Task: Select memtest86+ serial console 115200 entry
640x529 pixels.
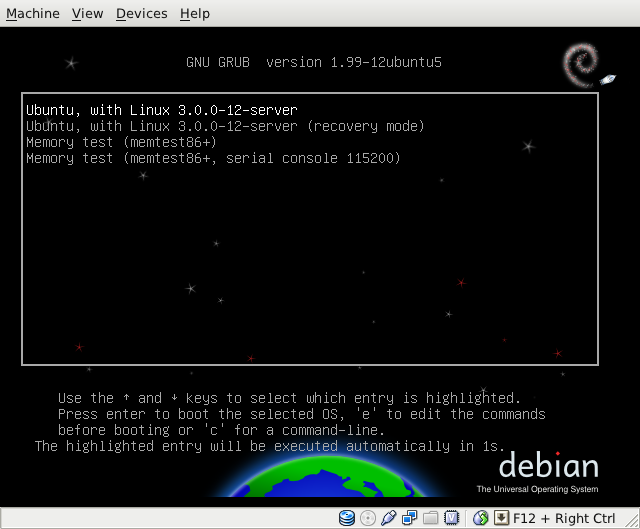Action: tap(213, 158)
